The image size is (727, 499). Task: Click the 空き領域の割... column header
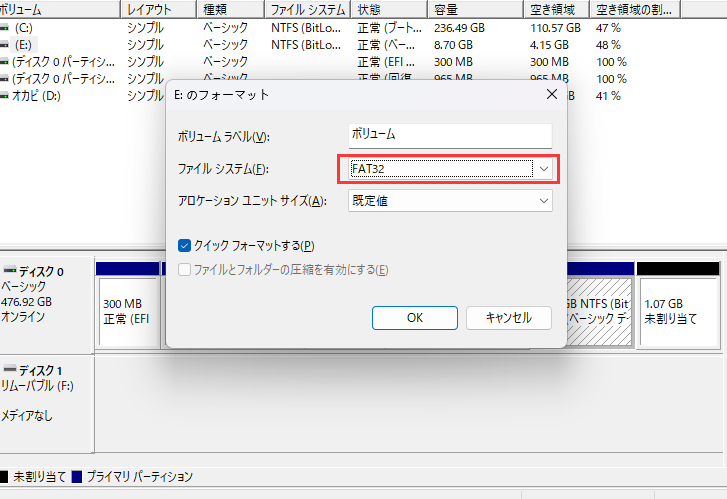[x=635, y=9]
